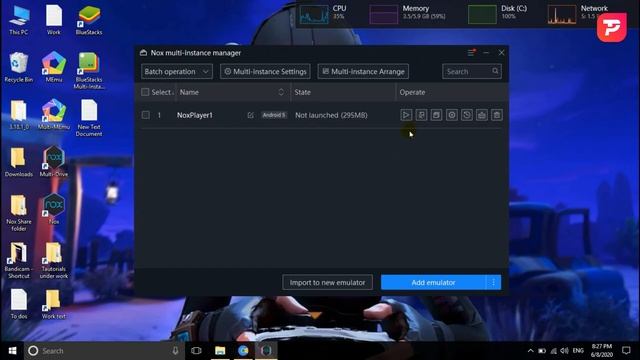The image size is (640, 360).
Task: Open File Explorer from the taskbar
Action: (220, 351)
